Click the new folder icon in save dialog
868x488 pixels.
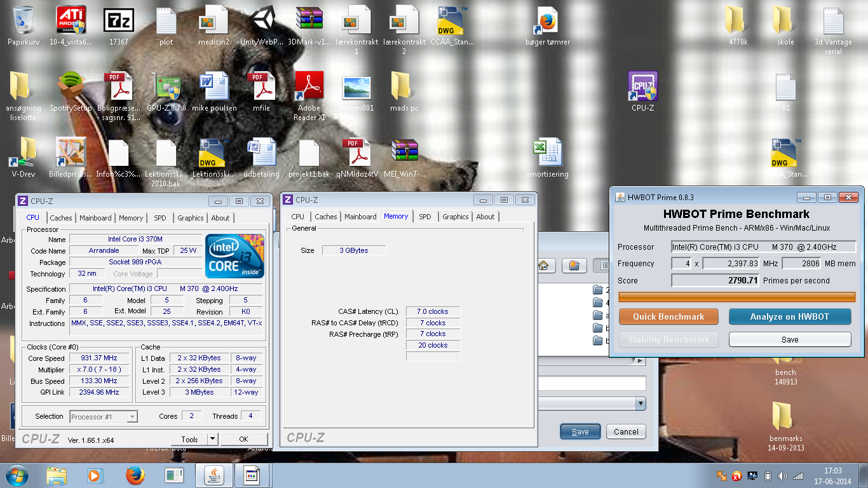574,266
